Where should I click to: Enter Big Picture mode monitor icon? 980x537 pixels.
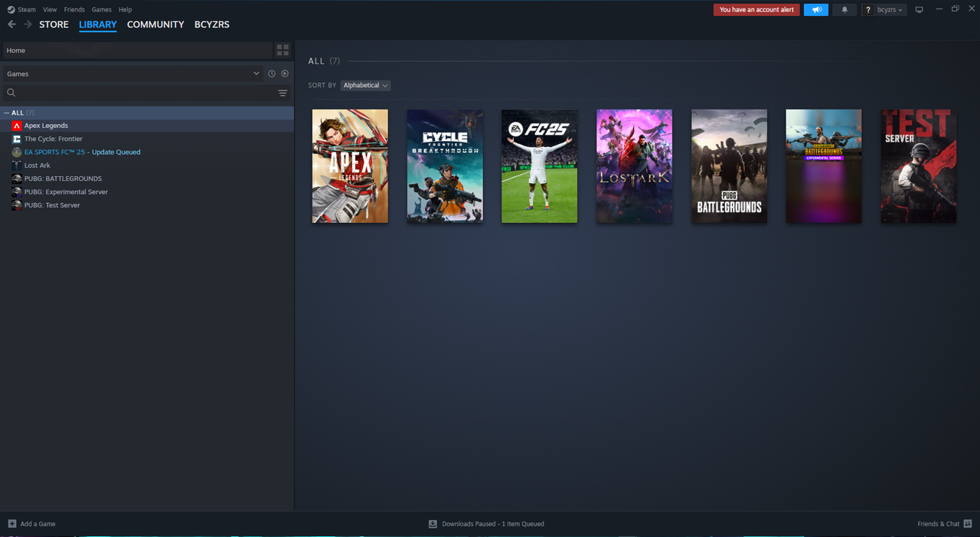[919, 10]
